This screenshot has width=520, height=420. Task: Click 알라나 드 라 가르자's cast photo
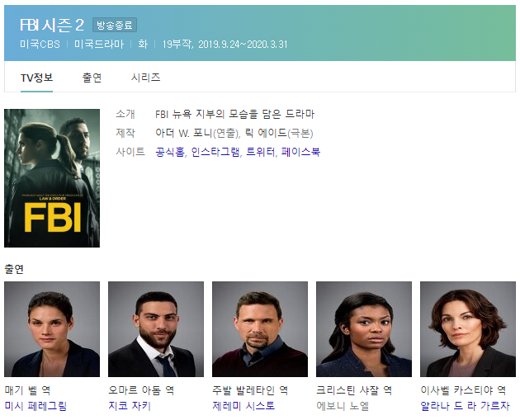coord(468,329)
